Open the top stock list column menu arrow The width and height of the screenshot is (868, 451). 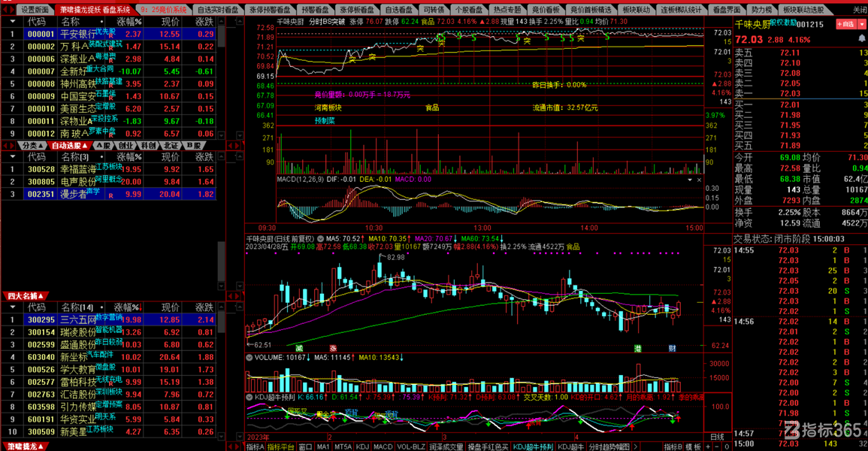tap(12, 22)
